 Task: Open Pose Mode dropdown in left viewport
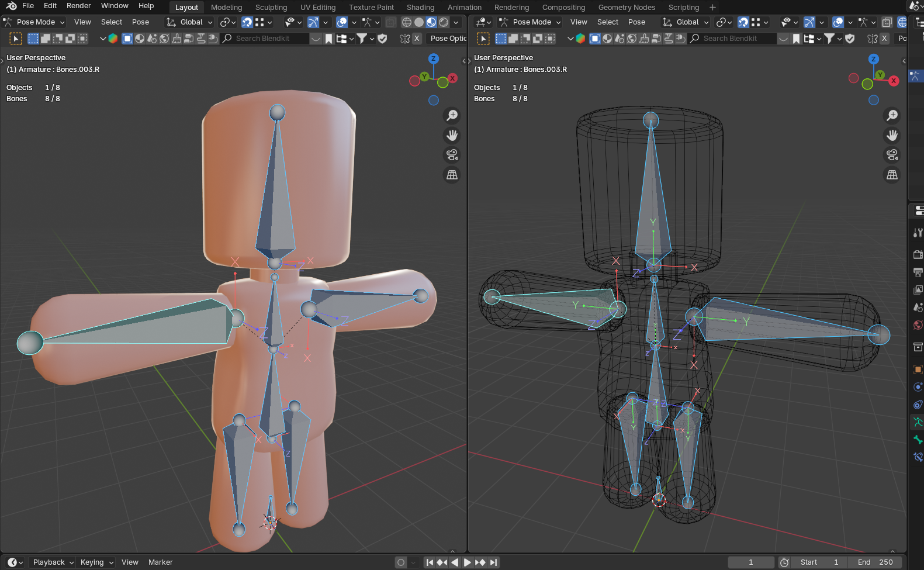coord(34,22)
